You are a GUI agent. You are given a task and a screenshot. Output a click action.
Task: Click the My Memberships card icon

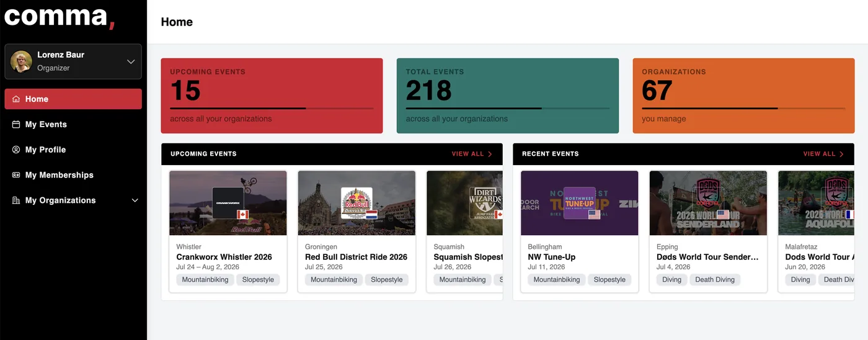[x=16, y=176]
